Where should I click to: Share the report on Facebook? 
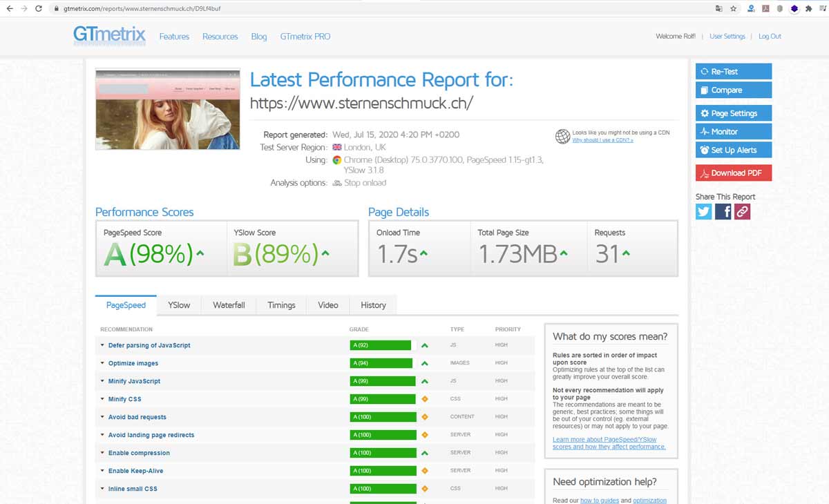723,211
